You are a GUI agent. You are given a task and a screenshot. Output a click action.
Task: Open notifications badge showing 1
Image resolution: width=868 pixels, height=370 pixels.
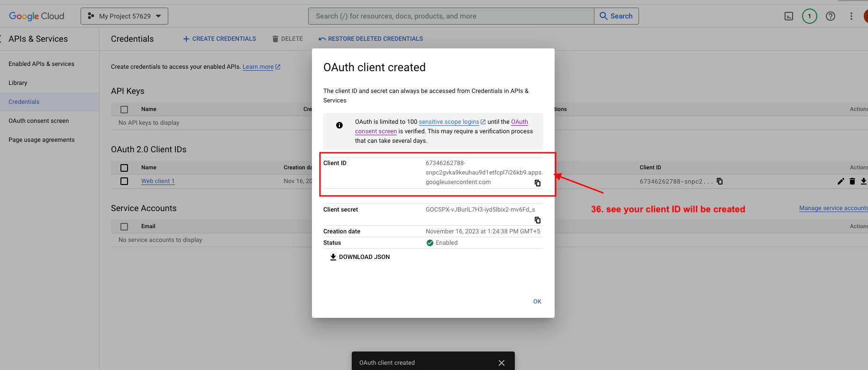click(x=810, y=16)
